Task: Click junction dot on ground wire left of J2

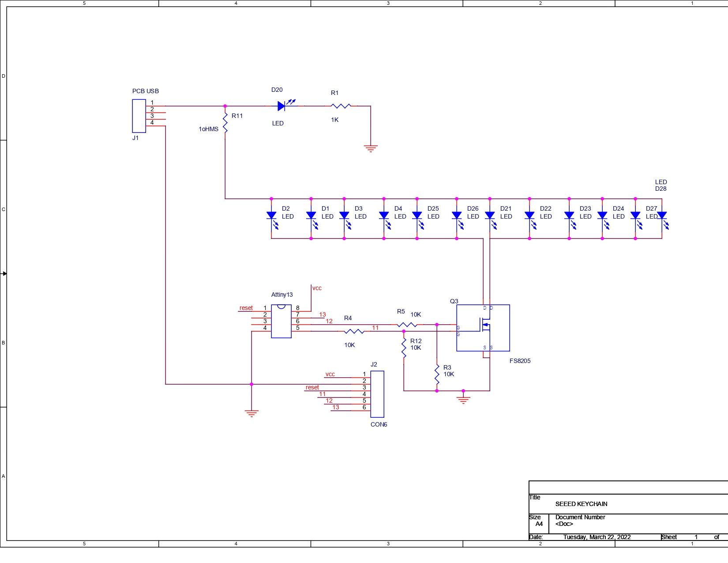Action: click(251, 384)
